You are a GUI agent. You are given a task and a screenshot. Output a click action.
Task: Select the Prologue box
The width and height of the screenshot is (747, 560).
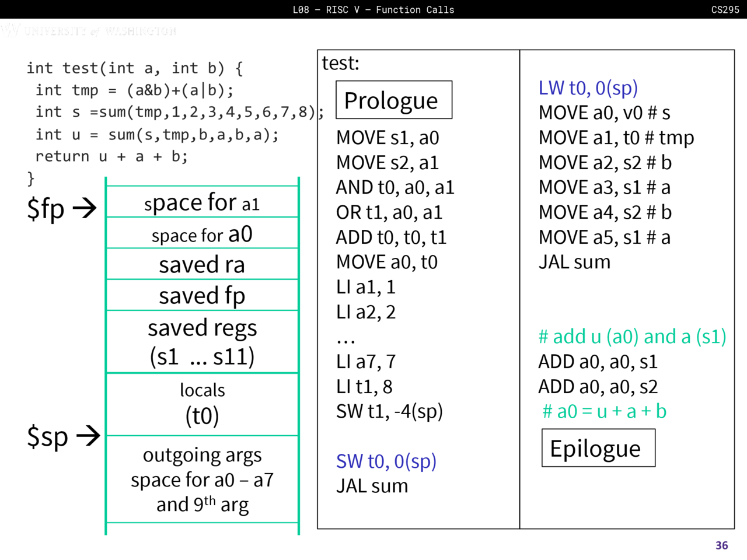click(x=394, y=100)
